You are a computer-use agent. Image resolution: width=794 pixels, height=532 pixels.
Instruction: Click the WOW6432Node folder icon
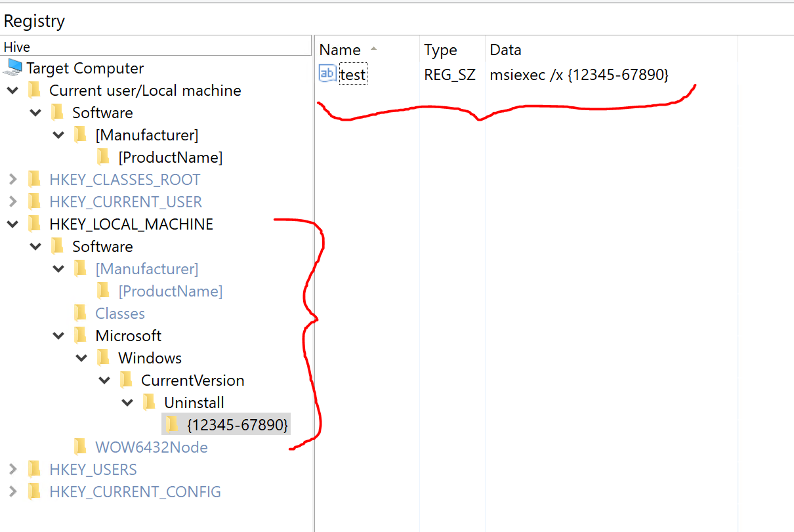pyautogui.click(x=80, y=447)
